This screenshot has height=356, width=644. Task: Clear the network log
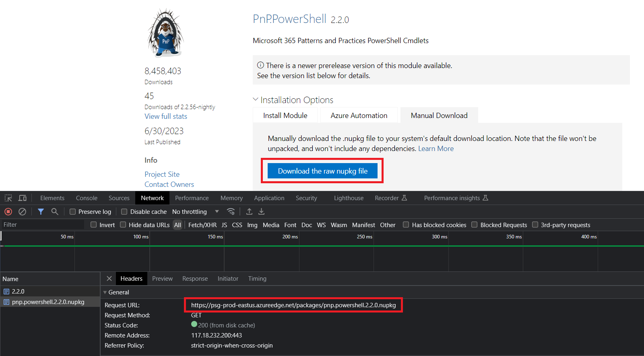click(x=23, y=211)
